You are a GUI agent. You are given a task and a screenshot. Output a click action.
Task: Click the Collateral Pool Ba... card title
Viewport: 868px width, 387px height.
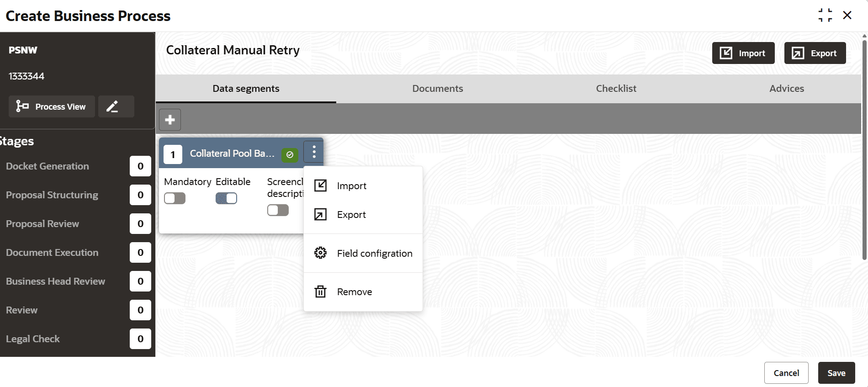[232, 154]
